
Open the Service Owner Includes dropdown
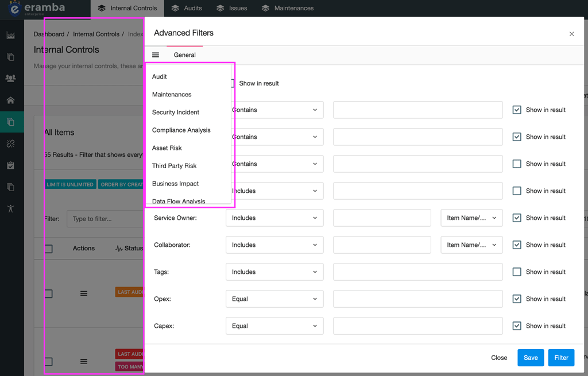point(274,218)
